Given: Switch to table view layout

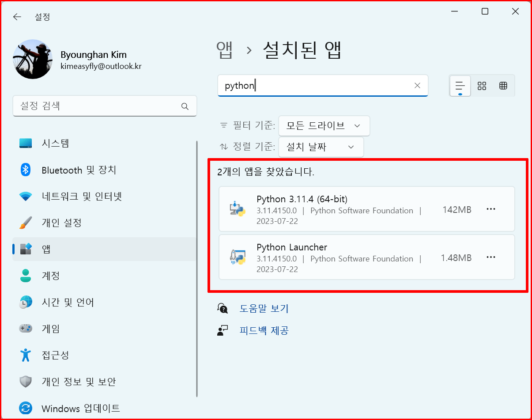Looking at the screenshot, I should click(503, 86).
